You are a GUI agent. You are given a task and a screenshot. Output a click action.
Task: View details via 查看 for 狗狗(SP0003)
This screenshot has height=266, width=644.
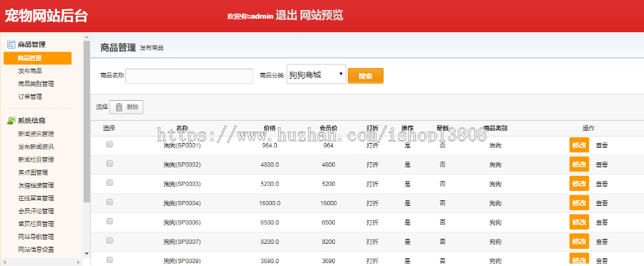click(x=602, y=184)
